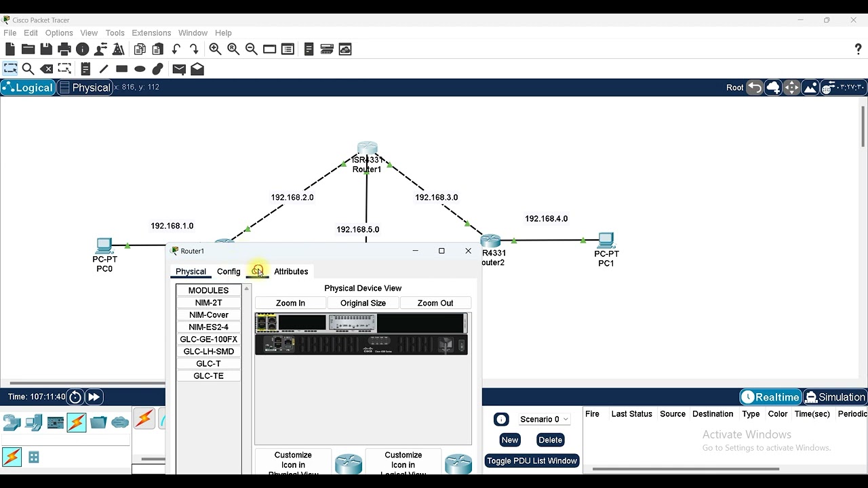Viewport: 868px width, 488px height.
Task: Delete the current scenario
Action: point(550,440)
